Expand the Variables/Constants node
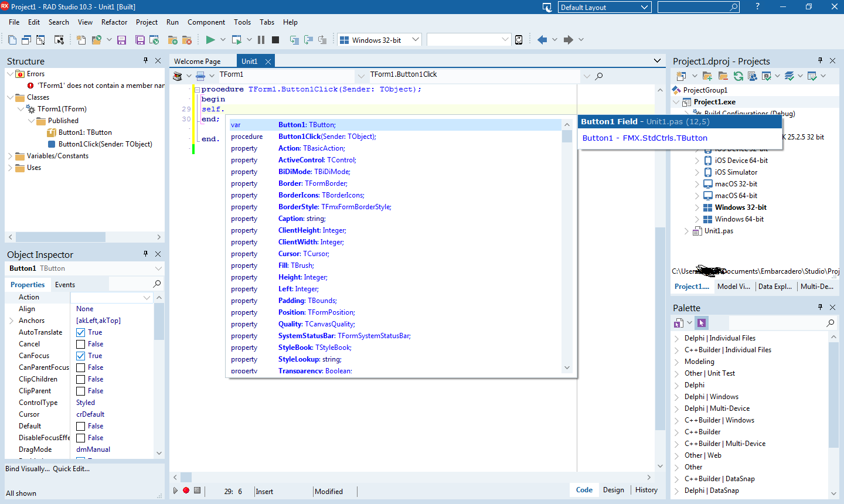The height and width of the screenshot is (504, 844). click(x=10, y=156)
